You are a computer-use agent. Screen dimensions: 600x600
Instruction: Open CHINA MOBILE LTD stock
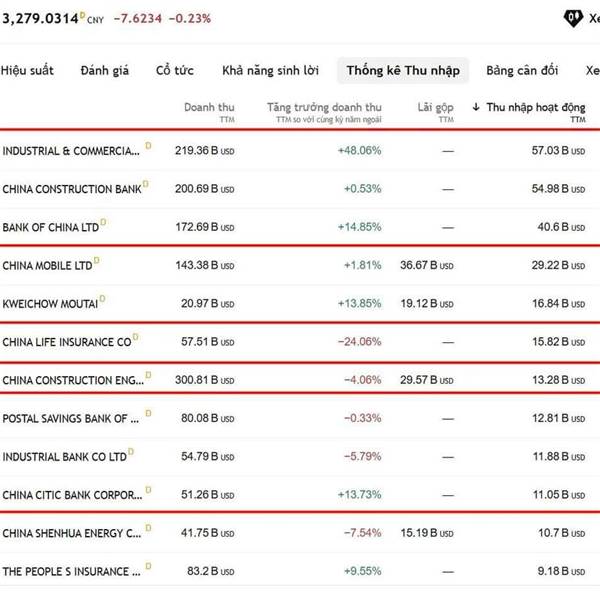coord(47,266)
